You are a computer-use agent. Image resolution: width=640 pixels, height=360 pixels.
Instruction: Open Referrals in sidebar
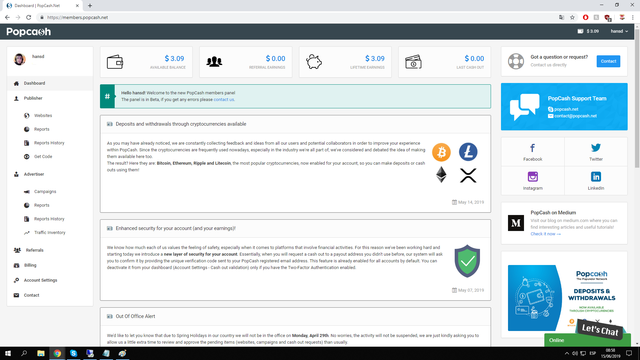[34, 250]
